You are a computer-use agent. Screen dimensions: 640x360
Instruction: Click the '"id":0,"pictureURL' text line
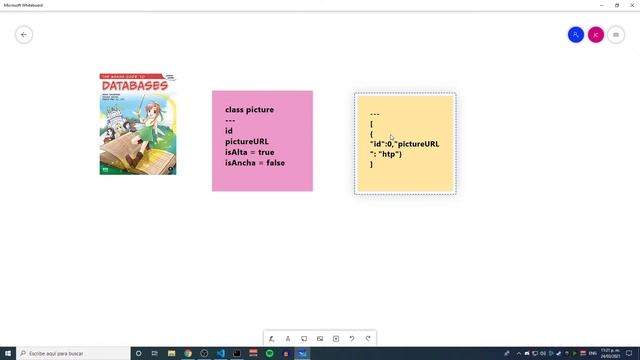(404, 144)
